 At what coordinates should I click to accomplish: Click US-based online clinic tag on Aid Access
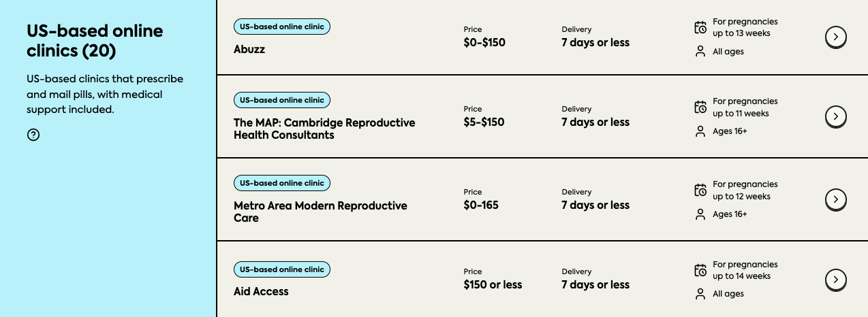[282, 269]
